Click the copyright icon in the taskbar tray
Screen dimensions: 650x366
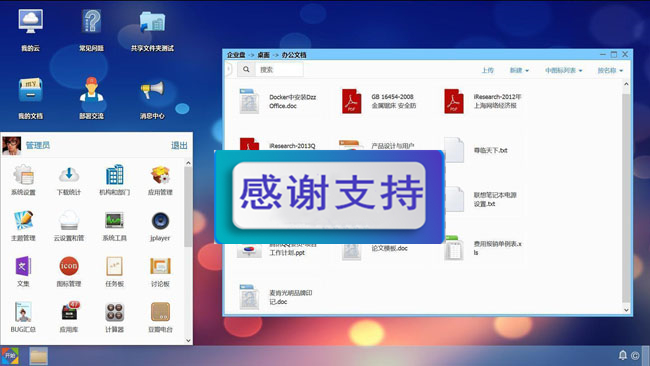635,356
